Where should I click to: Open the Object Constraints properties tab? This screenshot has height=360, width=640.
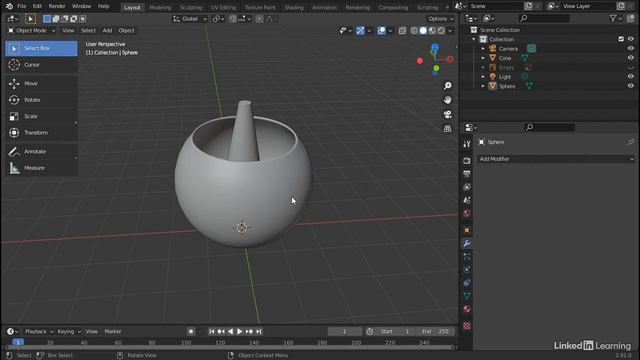(467, 283)
